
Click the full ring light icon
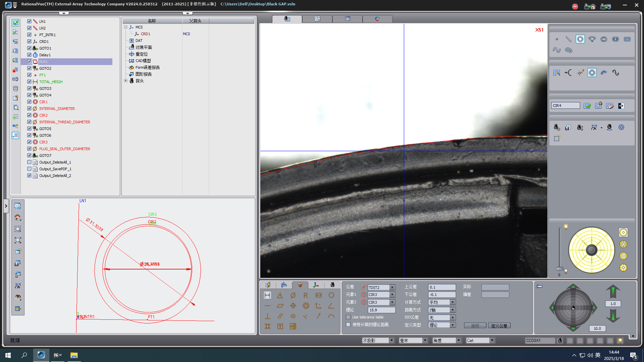tap(623, 233)
